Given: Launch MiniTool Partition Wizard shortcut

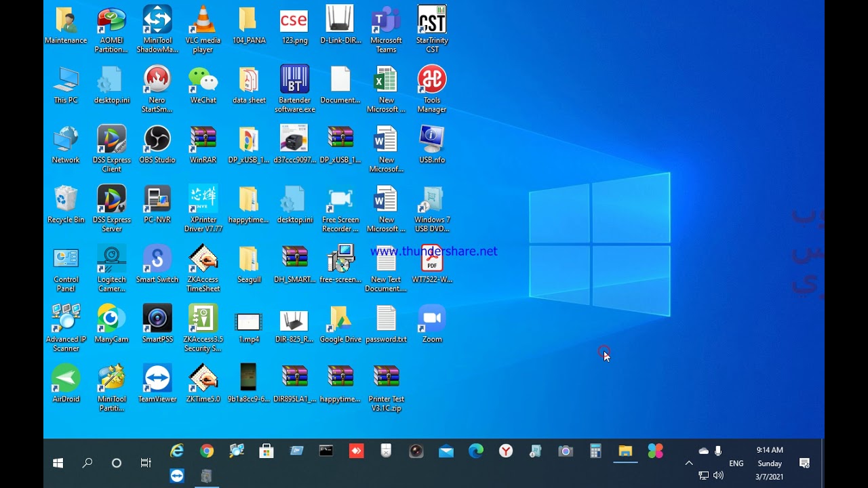Looking at the screenshot, I should 112,388.
